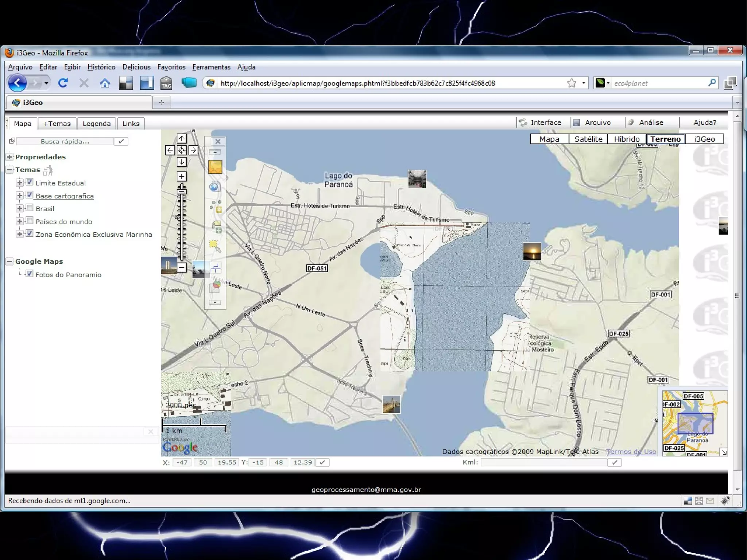Click the pan left arrow on map

(x=170, y=150)
